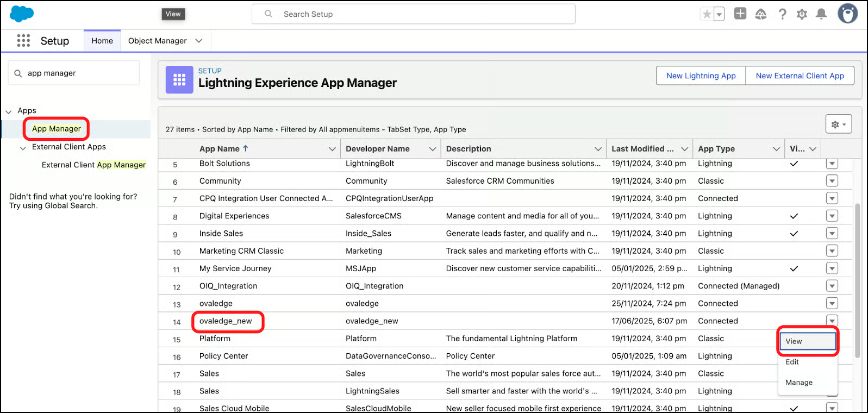Collapse the Apps section in sidebar
Screen dimensions: 868x413
pos(9,111)
